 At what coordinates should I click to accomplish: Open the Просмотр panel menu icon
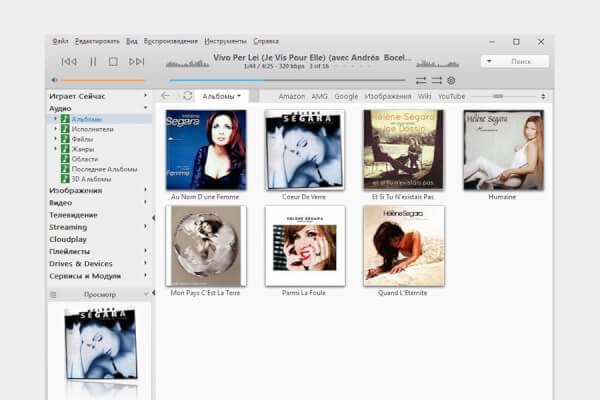point(53,294)
